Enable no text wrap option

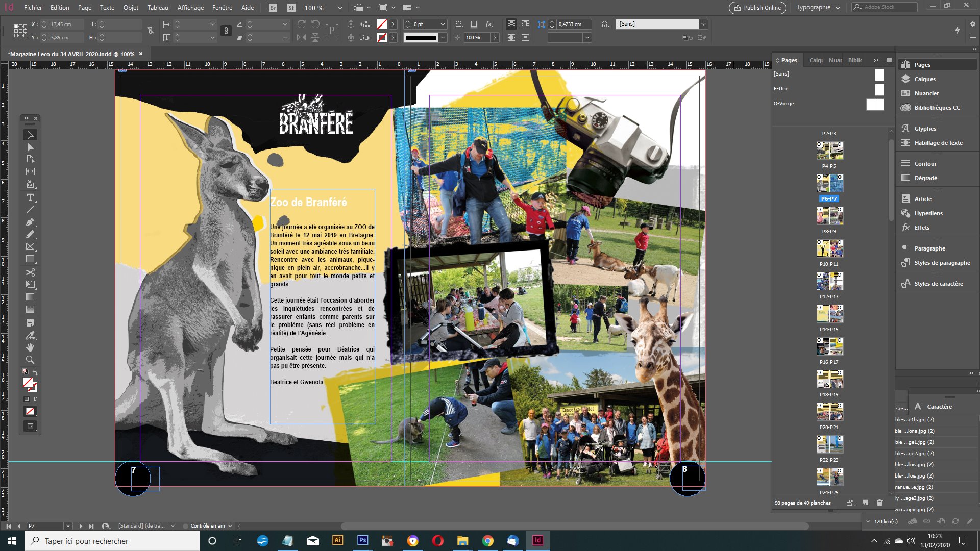511,24
